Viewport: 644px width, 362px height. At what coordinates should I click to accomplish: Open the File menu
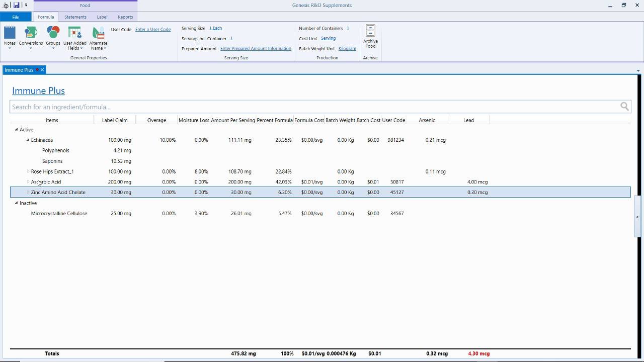click(x=16, y=17)
